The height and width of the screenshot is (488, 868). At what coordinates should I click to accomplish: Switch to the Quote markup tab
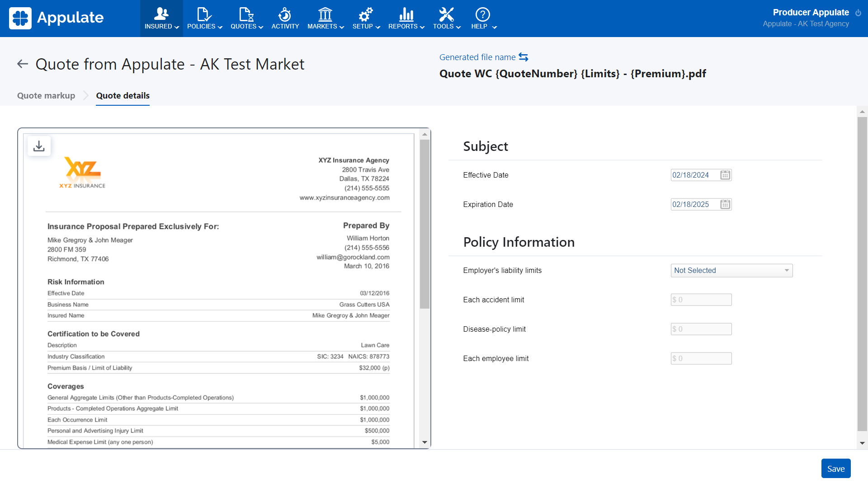(46, 96)
